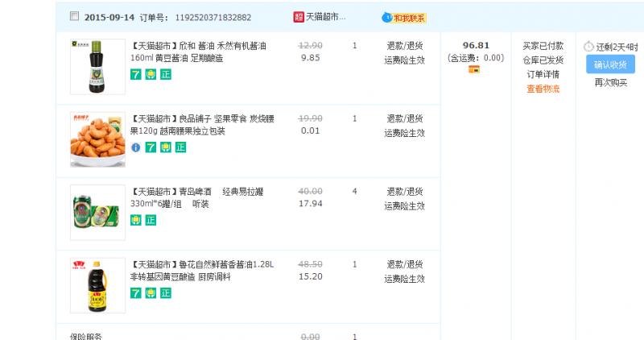The height and width of the screenshot is (340, 644).
Task: Click 再次购买 to buy again
Action: pyautogui.click(x=611, y=83)
